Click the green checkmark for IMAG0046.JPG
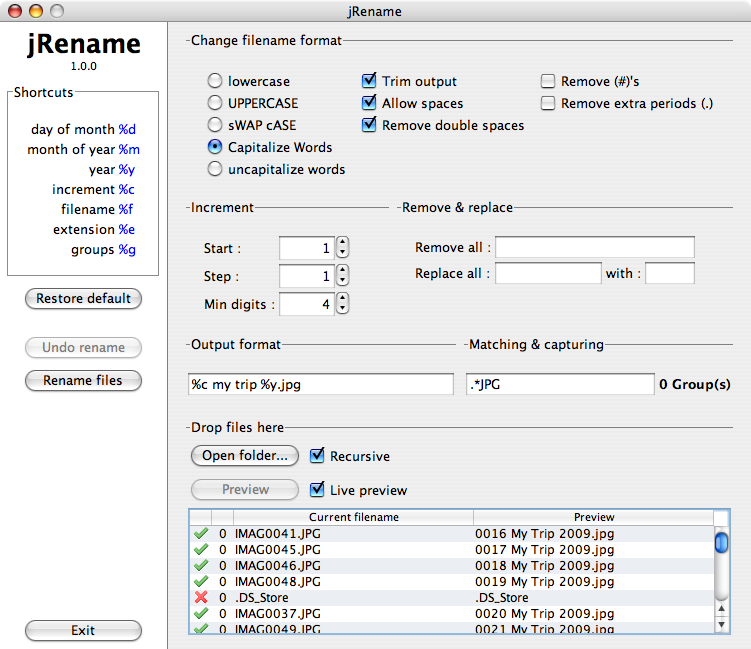Image resolution: width=751 pixels, height=649 pixels. [x=201, y=565]
